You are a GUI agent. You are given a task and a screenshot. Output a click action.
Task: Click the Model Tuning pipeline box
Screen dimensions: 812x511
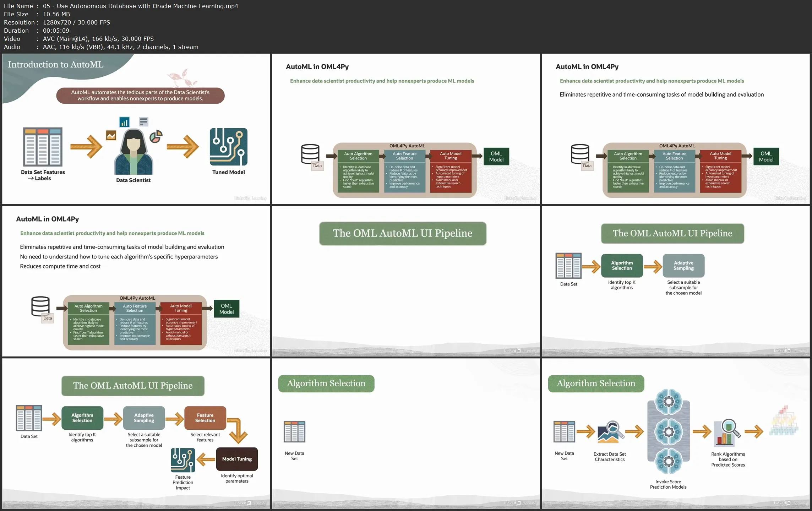[237, 459]
